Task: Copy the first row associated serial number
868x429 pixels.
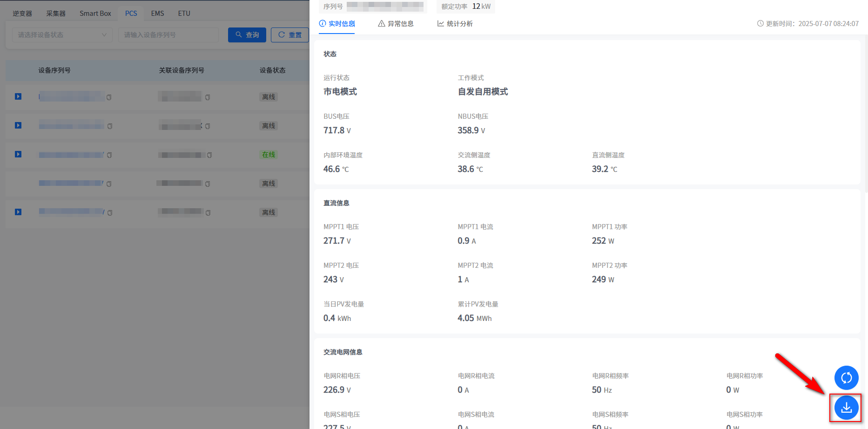Action: click(208, 97)
